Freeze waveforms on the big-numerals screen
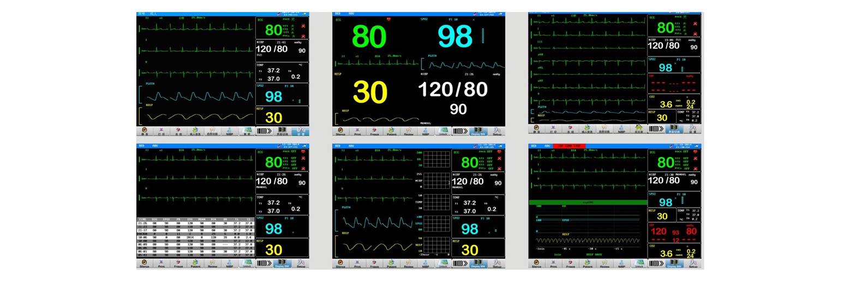The image size is (868, 292). tap(374, 131)
